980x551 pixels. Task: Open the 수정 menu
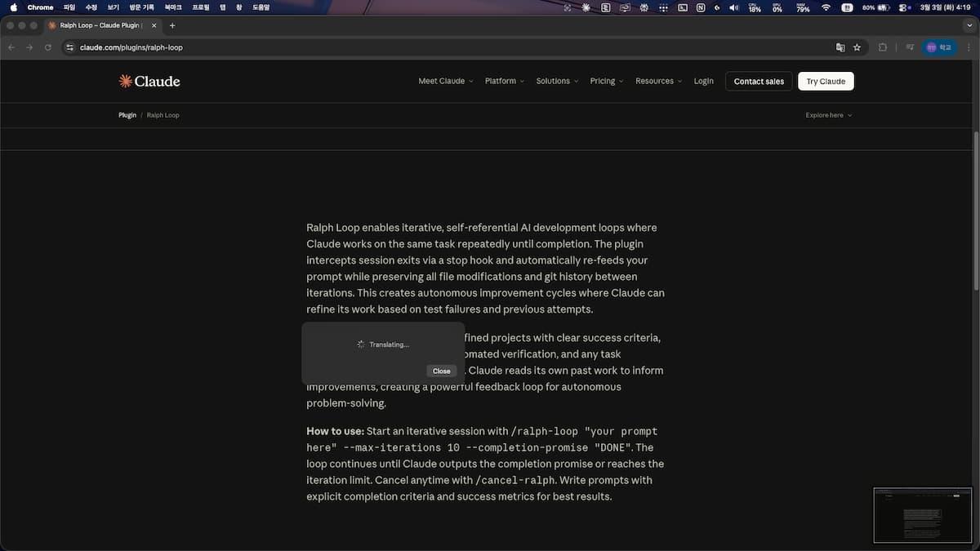(x=91, y=7)
